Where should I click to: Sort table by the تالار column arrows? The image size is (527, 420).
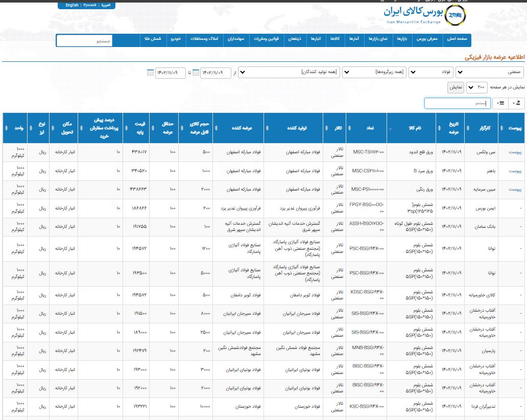326,128
